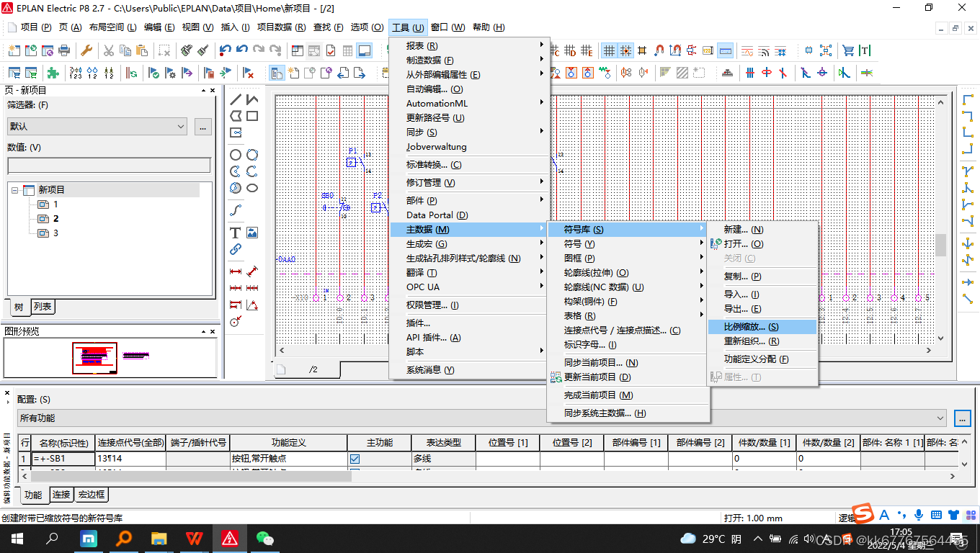
Task: Choose 重新组织 (R) menu entry
Action: (762, 341)
